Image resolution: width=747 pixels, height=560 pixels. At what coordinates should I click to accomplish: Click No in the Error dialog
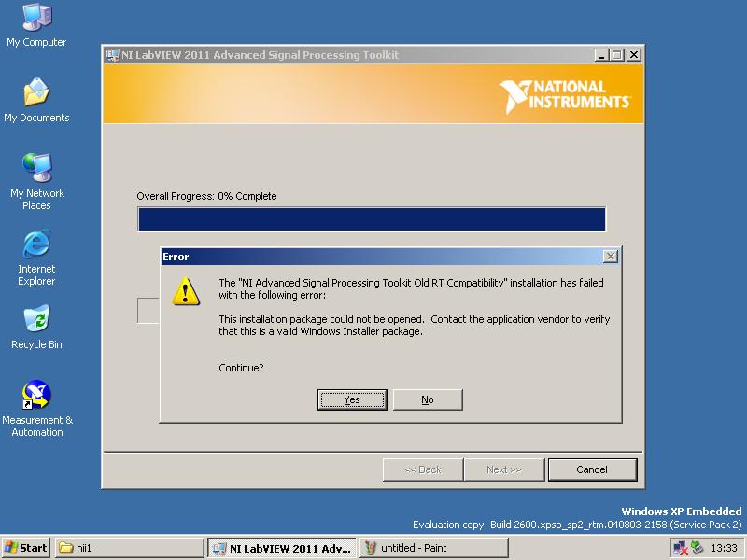click(x=428, y=399)
